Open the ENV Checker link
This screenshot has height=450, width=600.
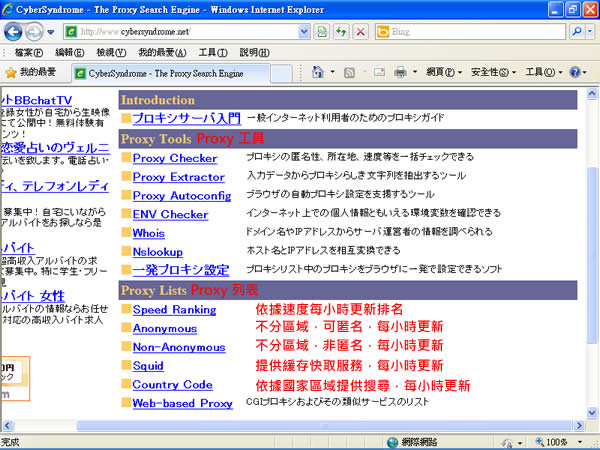pyautogui.click(x=170, y=215)
